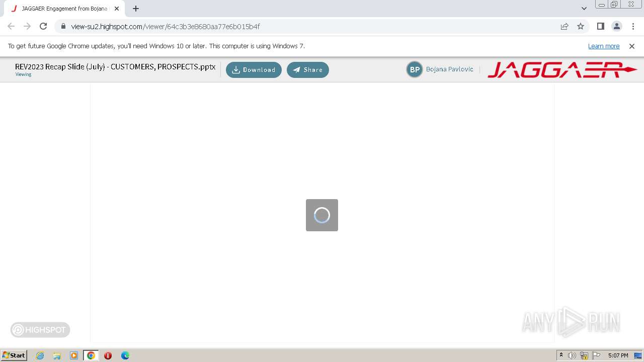Open media player from taskbar
The height and width of the screenshot is (362, 644).
tap(74, 355)
